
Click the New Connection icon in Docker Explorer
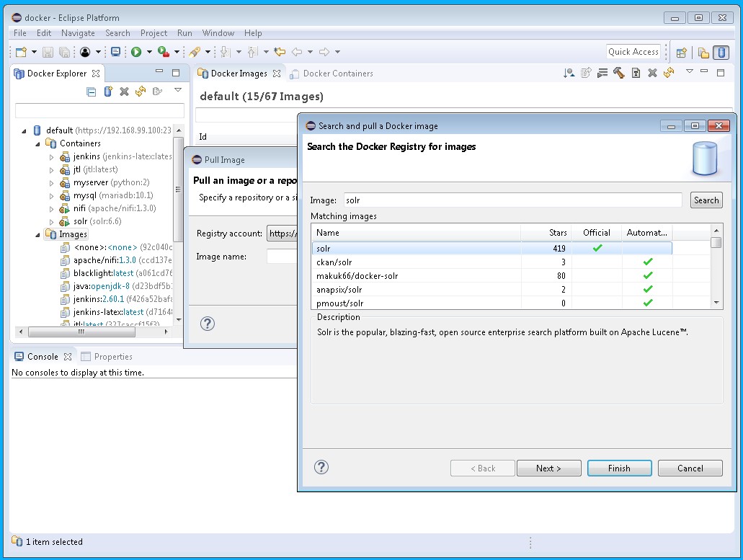[x=108, y=92]
